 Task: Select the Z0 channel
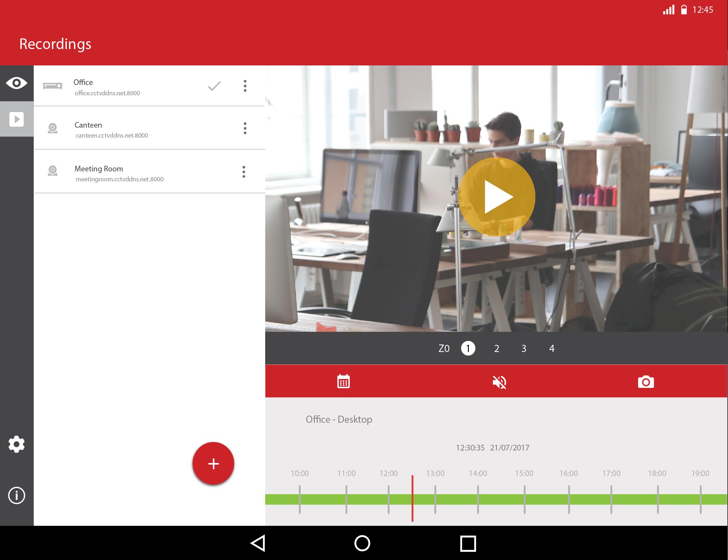point(444,348)
